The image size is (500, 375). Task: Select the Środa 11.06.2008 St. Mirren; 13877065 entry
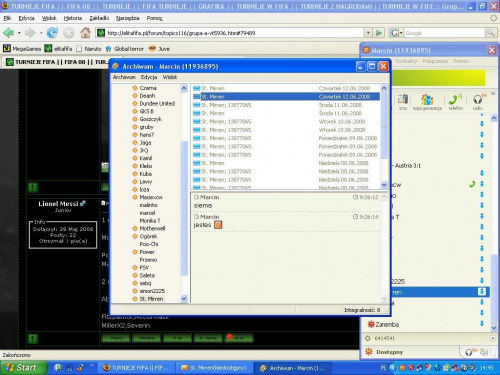coord(286,105)
